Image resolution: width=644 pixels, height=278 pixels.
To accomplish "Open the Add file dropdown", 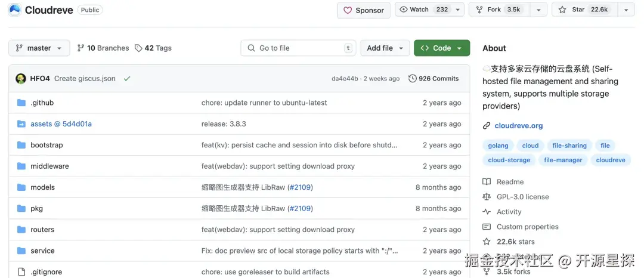I will pyautogui.click(x=385, y=48).
